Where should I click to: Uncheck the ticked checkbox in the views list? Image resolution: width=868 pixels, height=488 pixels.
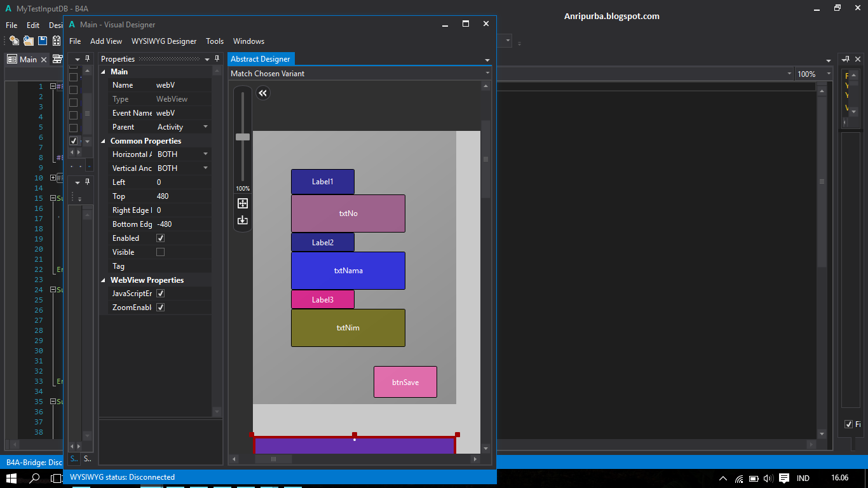point(73,140)
